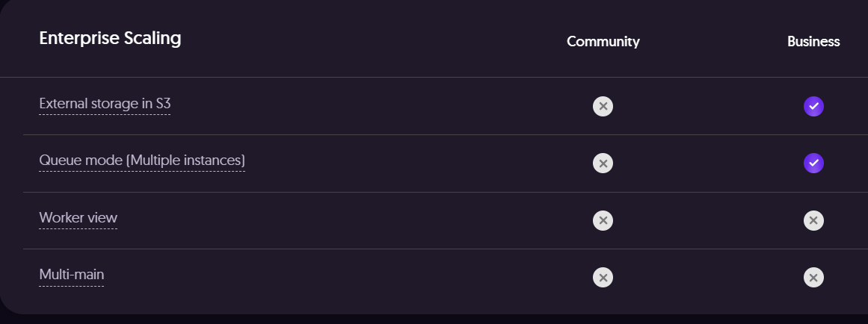Click Business checkmark for Queue mode
The width and height of the screenshot is (868, 324).
(813, 163)
